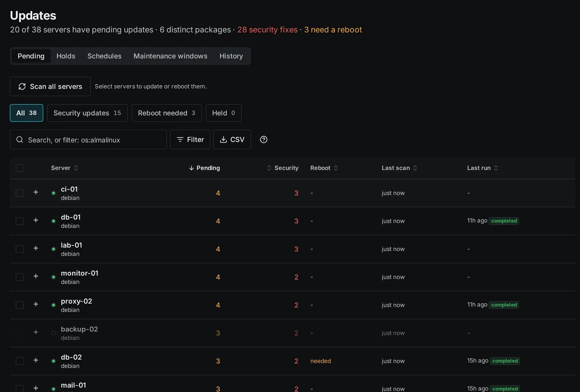
Task: Open the Maintenance windows tab
Action: [x=170, y=56]
